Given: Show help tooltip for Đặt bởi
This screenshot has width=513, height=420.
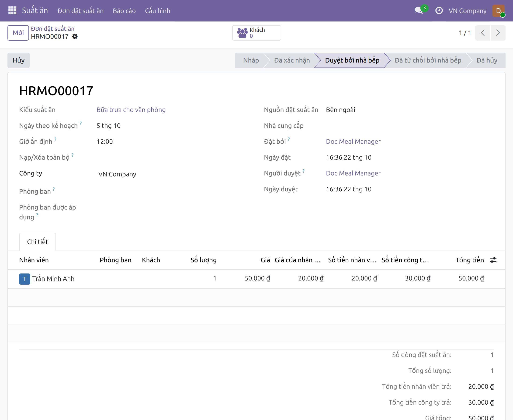Looking at the screenshot, I should pos(289,139).
